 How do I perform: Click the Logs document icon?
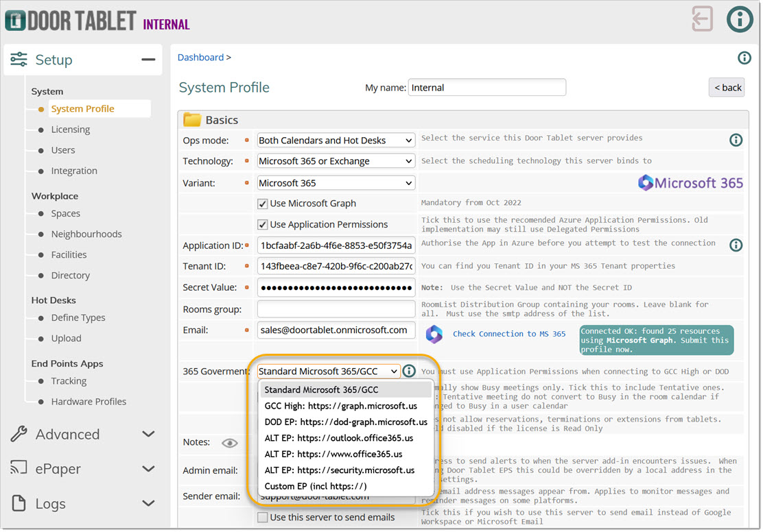(x=19, y=503)
